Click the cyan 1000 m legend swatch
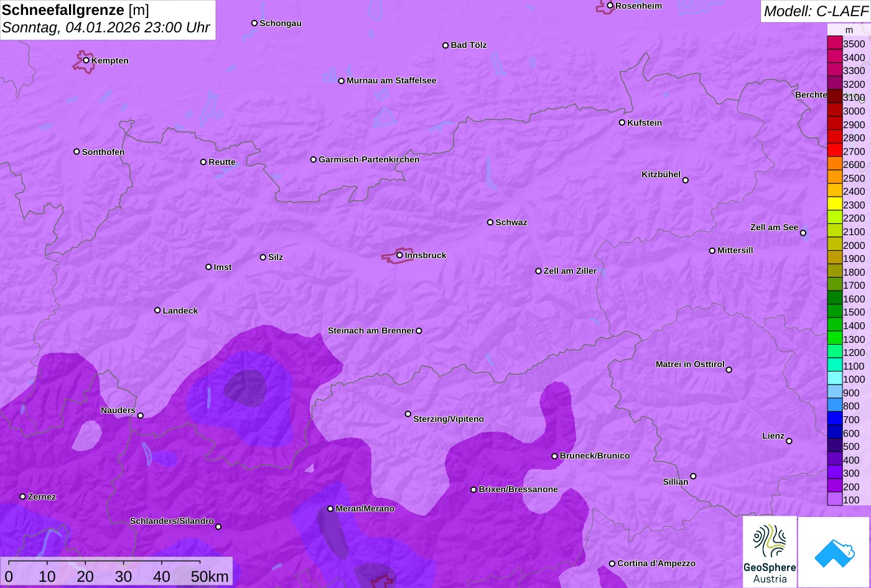The image size is (871, 588). [835, 379]
